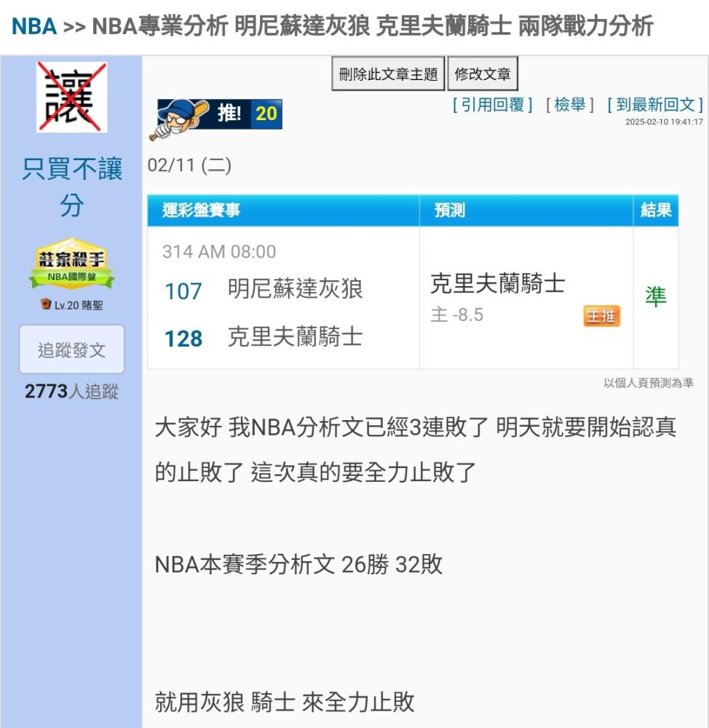Click the article title 兩隊戰力分析
Viewport: 709px width, 728px height.
click(x=585, y=26)
